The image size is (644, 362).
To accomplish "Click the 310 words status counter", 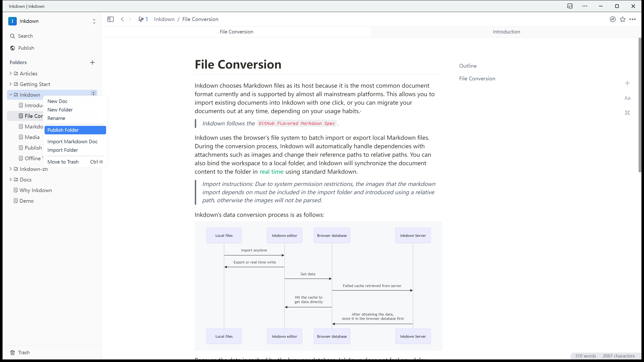I will click(x=585, y=356).
